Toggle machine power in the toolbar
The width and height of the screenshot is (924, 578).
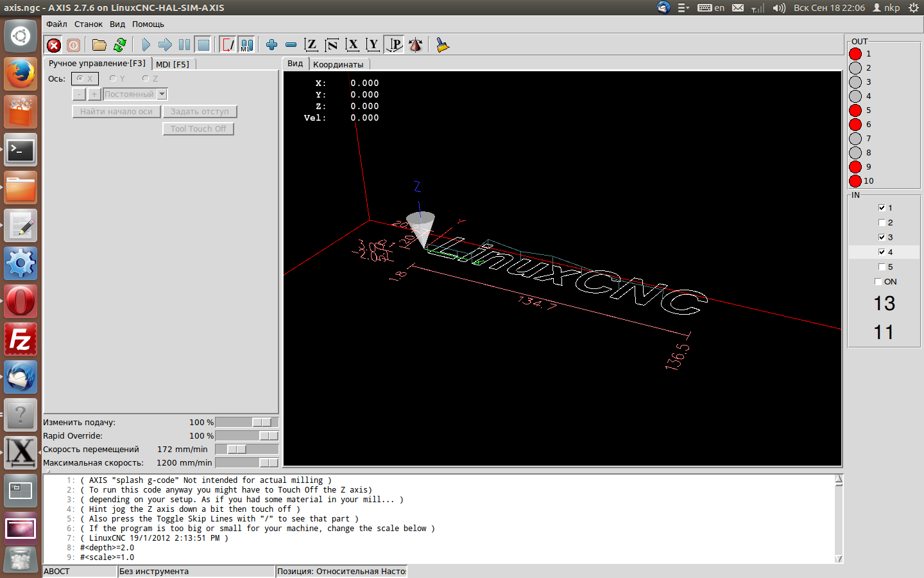pyautogui.click(x=74, y=45)
